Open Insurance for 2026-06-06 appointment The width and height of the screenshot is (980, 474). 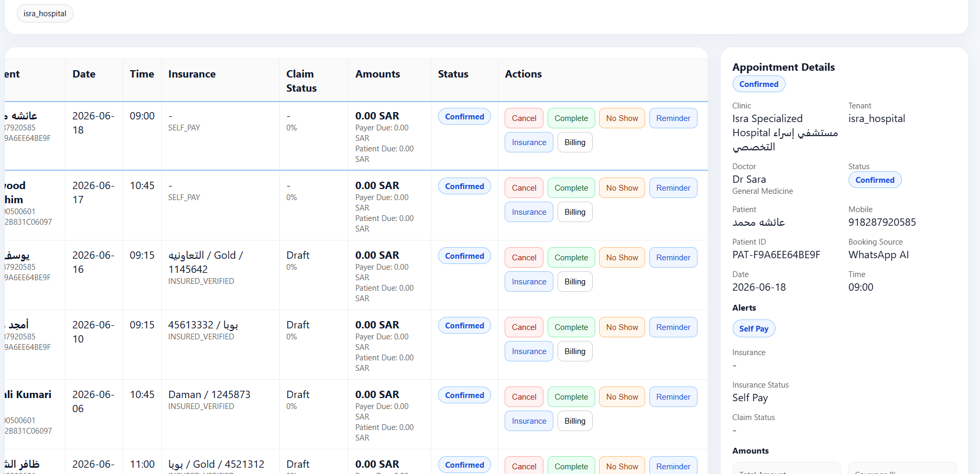(x=529, y=421)
